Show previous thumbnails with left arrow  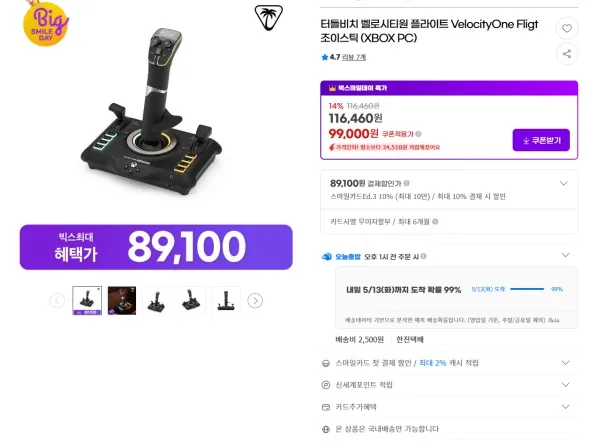click(x=57, y=301)
